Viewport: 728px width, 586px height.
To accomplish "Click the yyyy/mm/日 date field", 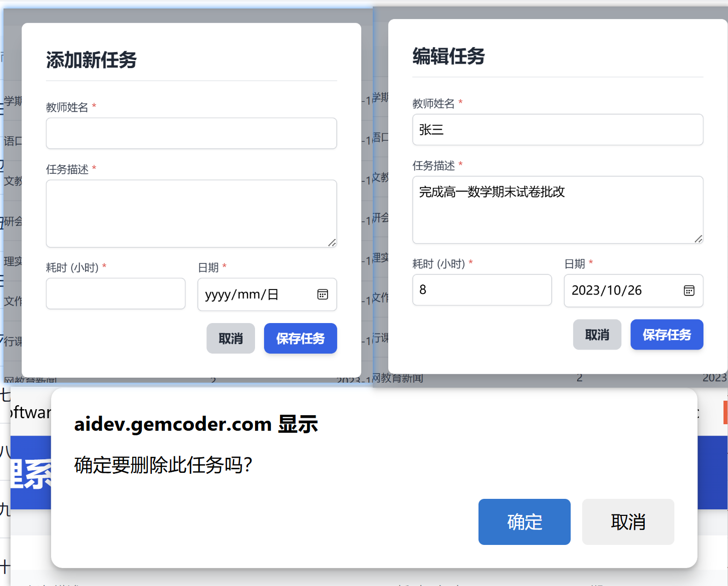I will pyautogui.click(x=267, y=295).
